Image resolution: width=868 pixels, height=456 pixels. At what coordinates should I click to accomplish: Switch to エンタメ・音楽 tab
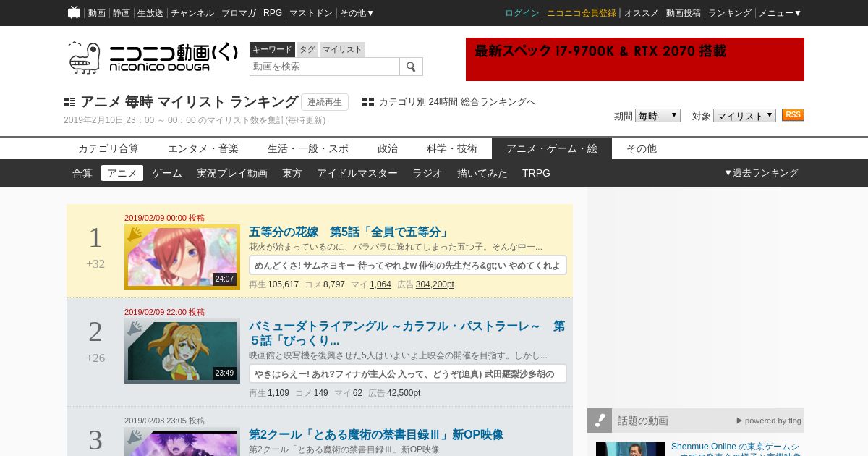click(x=203, y=148)
